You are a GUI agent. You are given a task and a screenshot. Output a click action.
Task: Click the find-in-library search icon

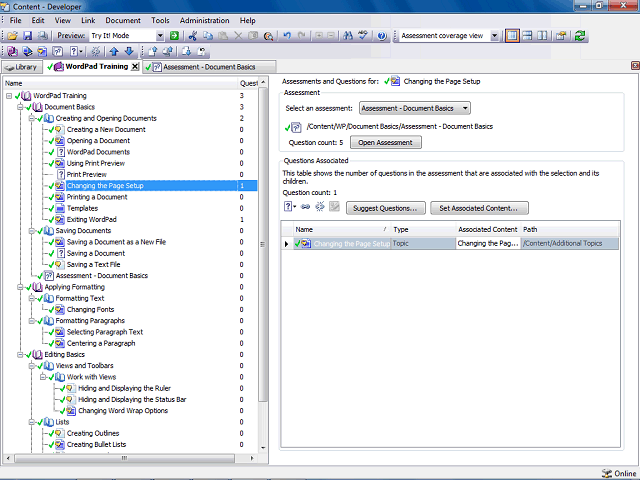pos(268,36)
